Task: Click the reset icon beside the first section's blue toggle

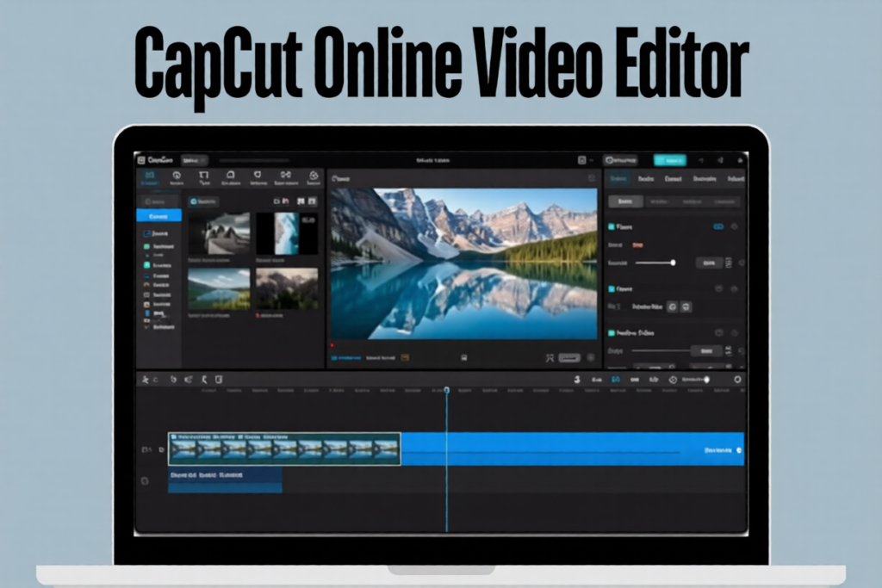Action: 734,227
